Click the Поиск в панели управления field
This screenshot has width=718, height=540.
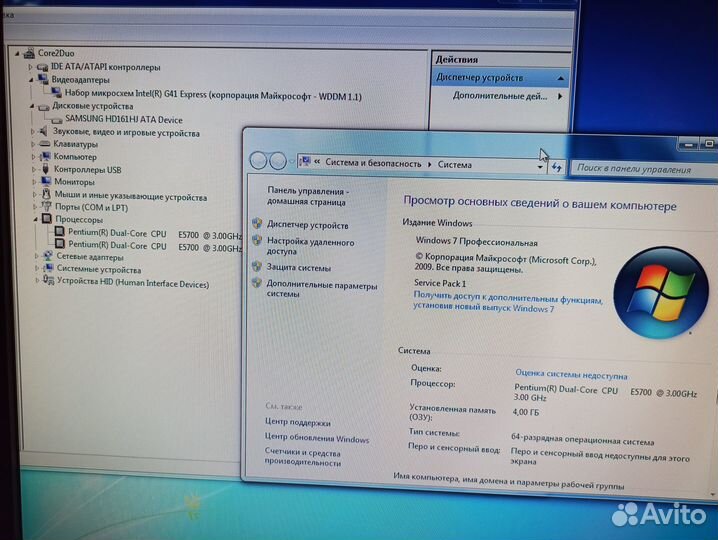pos(643,169)
